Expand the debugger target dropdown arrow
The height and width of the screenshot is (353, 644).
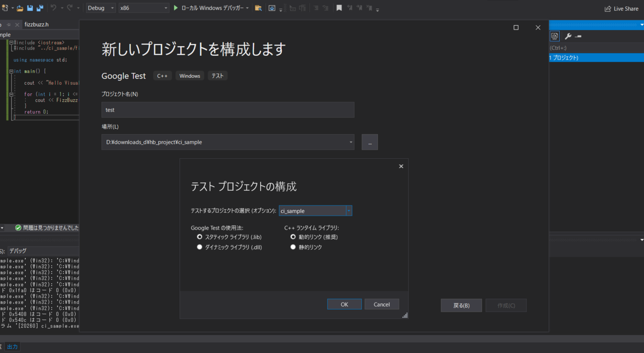[x=248, y=9]
